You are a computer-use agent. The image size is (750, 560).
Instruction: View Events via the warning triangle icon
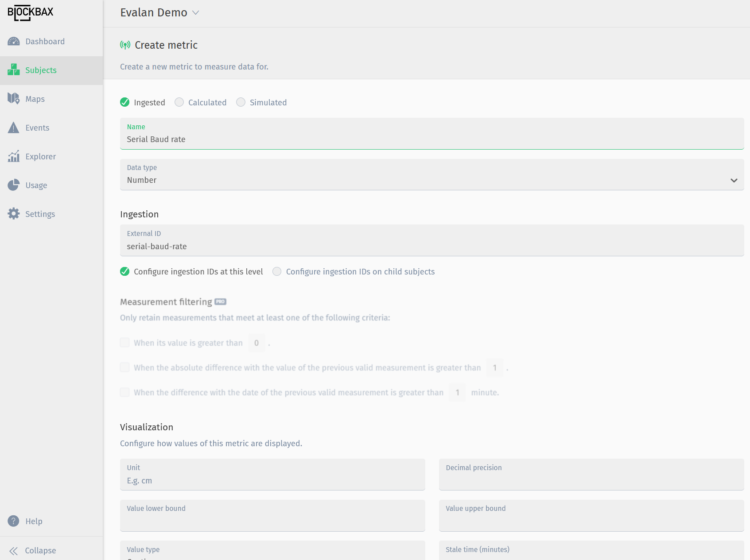pos(14,127)
